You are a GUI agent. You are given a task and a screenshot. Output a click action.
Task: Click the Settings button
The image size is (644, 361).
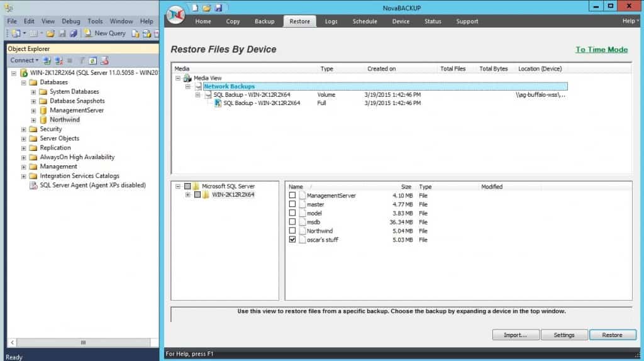pos(564,335)
